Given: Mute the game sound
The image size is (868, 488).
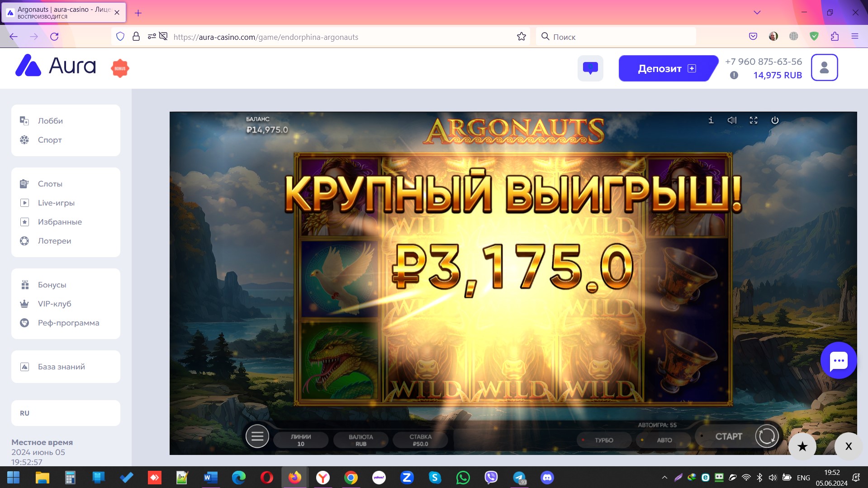Looking at the screenshot, I should (x=732, y=120).
